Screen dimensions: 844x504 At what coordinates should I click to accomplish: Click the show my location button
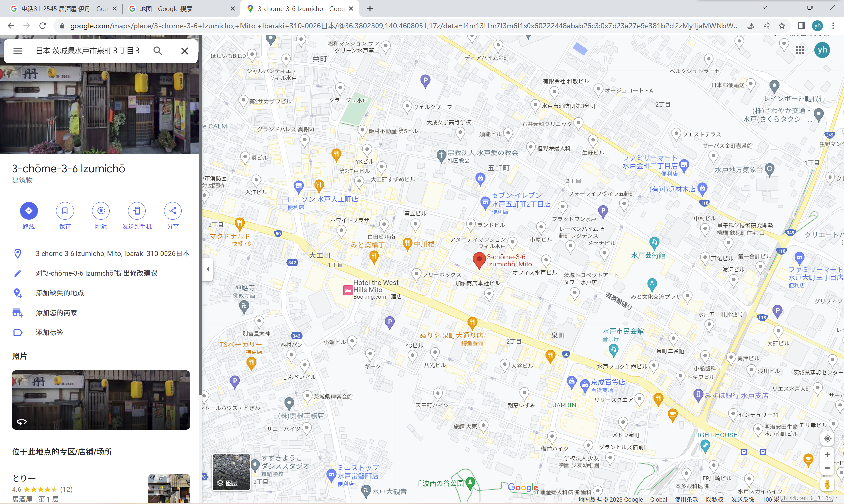coord(827,438)
